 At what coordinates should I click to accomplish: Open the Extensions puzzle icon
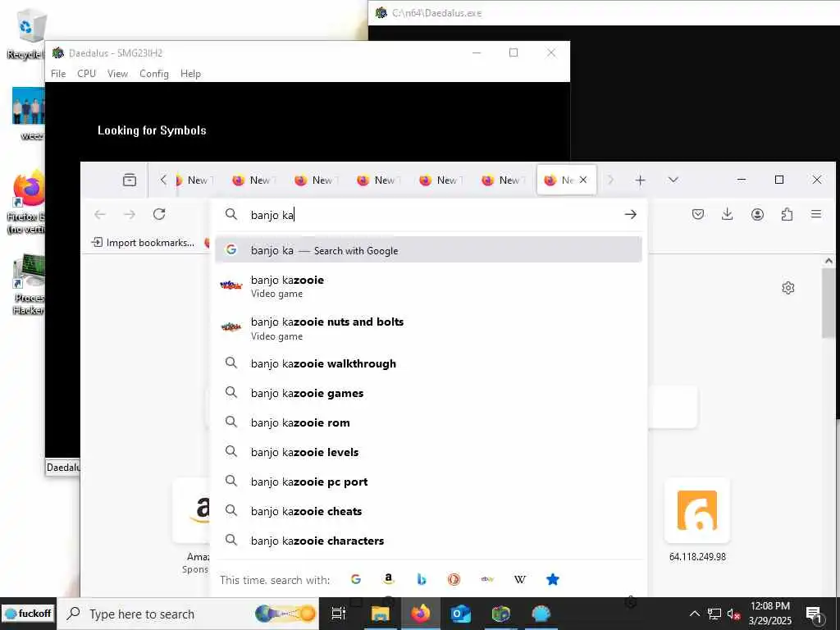tap(787, 214)
